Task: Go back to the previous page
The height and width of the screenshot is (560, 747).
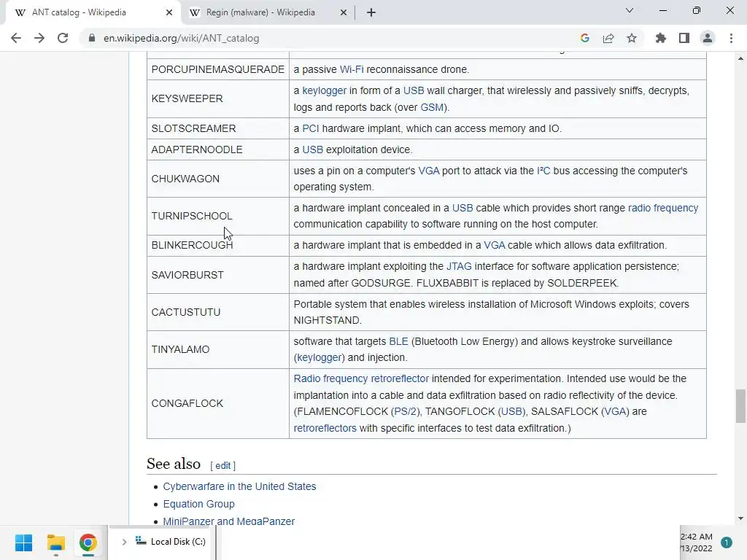Action: [x=16, y=38]
